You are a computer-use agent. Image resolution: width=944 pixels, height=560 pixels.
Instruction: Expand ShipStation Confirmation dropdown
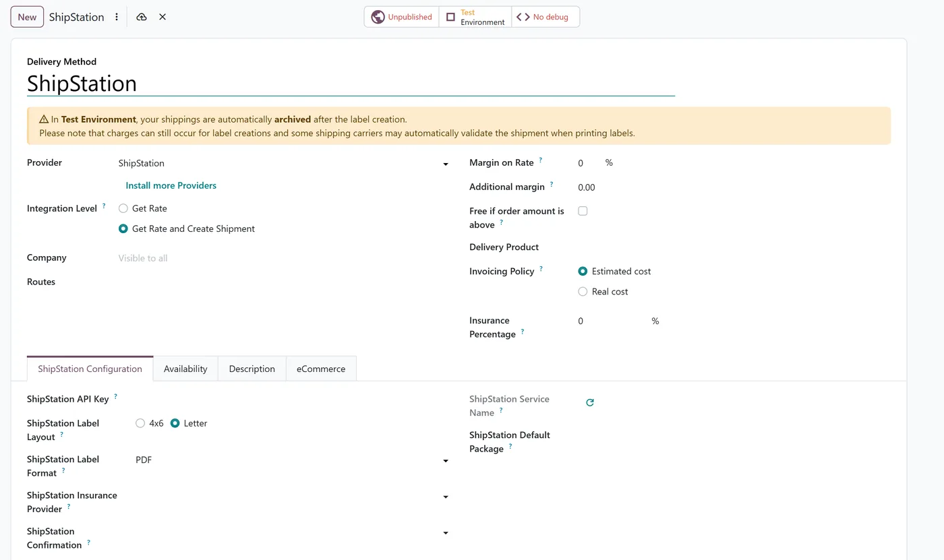point(292,532)
